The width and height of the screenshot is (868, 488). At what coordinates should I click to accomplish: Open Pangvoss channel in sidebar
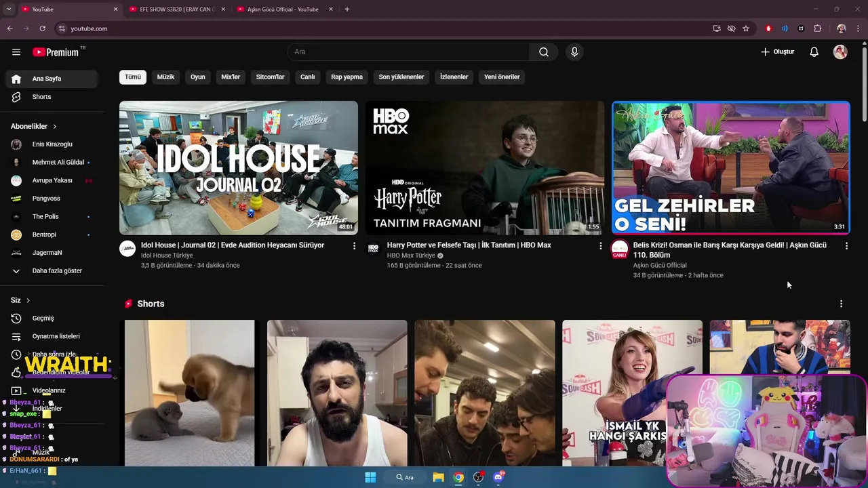52,199
